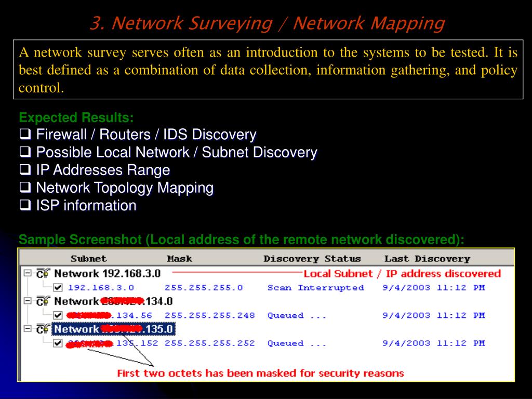Viewport: 532px width, 399px height.
Task: Uncheck the 192.168.3.0 subnet checkbox
Action: [x=58, y=288]
